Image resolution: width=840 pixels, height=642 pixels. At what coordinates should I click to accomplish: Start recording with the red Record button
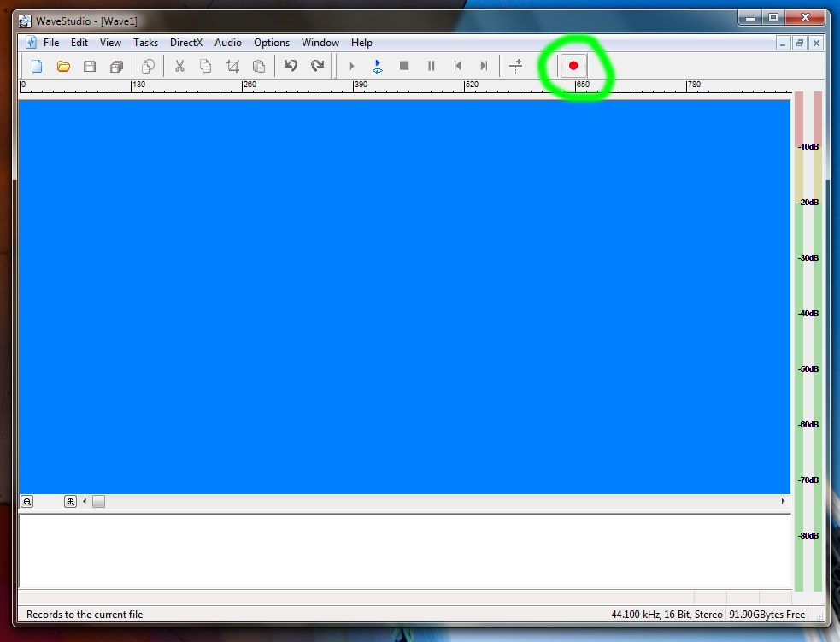573,66
